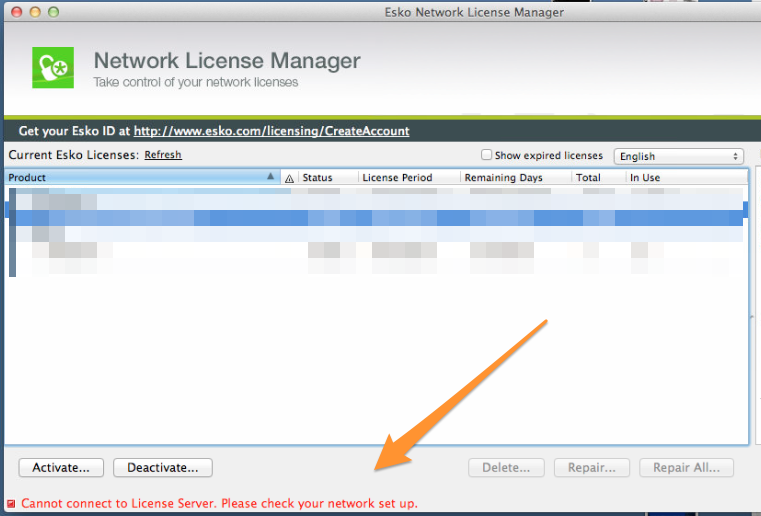This screenshot has width=761, height=516.
Task: Select the highlighted blue license row
Action: coord(376,217)
